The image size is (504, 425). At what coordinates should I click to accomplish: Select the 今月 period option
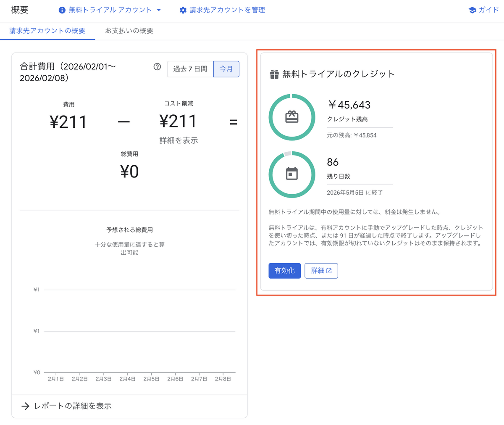[226, 69]
